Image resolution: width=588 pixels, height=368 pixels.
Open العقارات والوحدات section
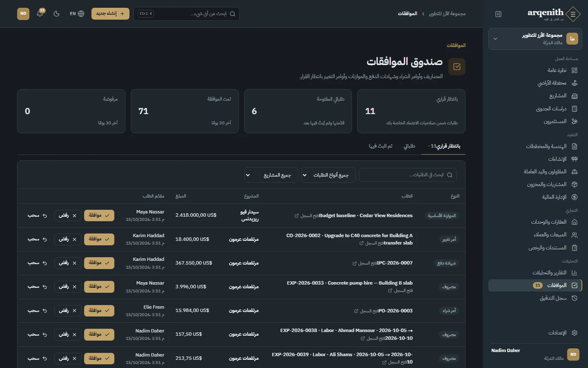535,222
